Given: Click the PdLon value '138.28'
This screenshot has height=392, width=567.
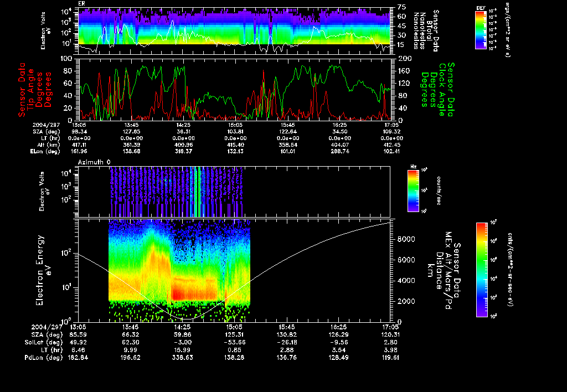Looking at the screenshot, I should click(x=235, y=358).
